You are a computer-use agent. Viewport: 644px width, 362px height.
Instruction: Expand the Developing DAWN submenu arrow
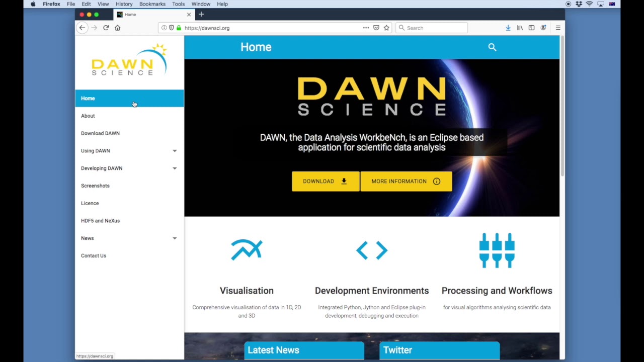pyautogui.click(x=175, y=168)
